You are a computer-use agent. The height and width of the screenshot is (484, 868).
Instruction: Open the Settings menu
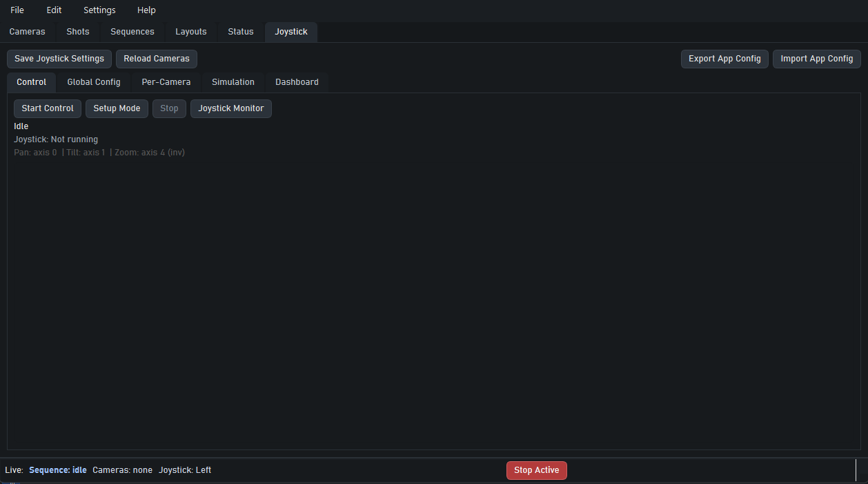pyautogui.click(x=99, y=10)
